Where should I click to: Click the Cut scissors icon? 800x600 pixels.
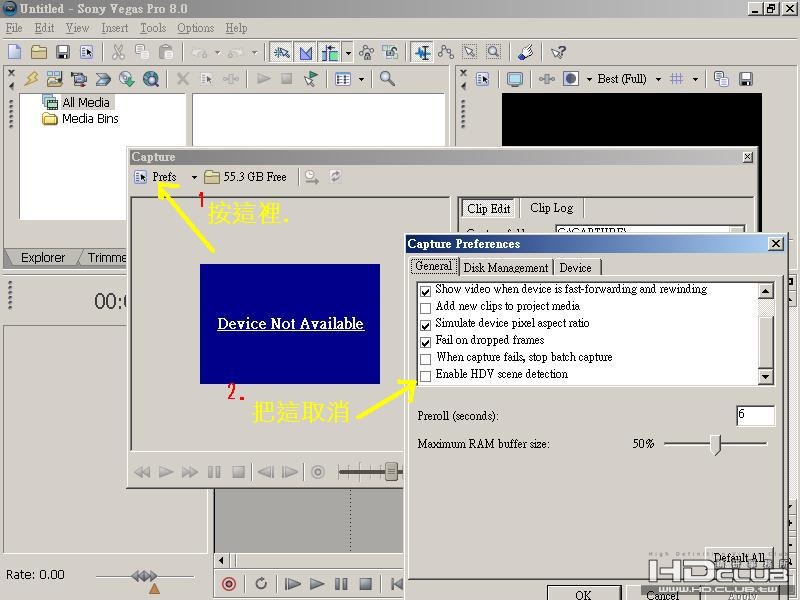click(118, 52)
